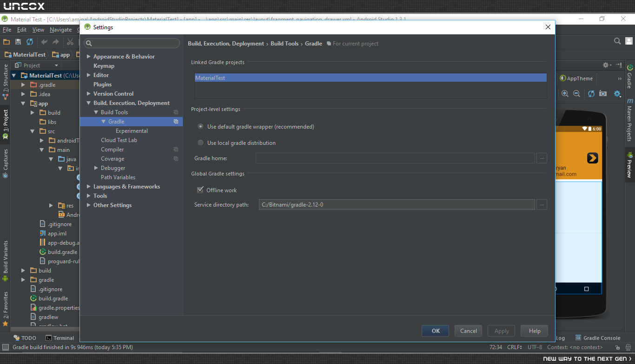Image resolution: width=635 pixels, height=364 pixels.
Task: Expand Appearance & Behavior settings
Action: pyautogui.click(x=89, y=57)
